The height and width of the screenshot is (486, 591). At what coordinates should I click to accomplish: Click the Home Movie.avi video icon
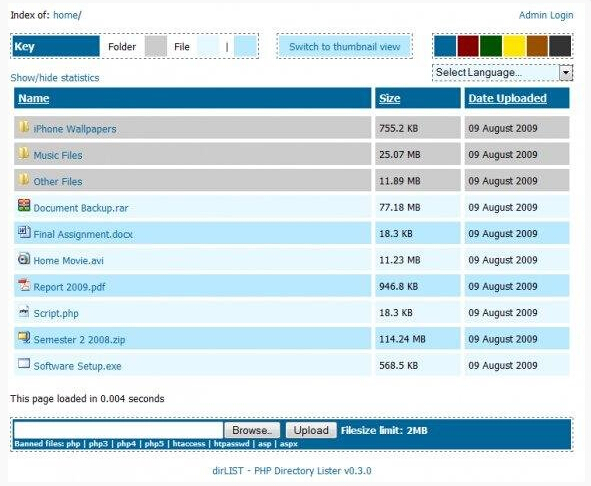tap(24, 258)
